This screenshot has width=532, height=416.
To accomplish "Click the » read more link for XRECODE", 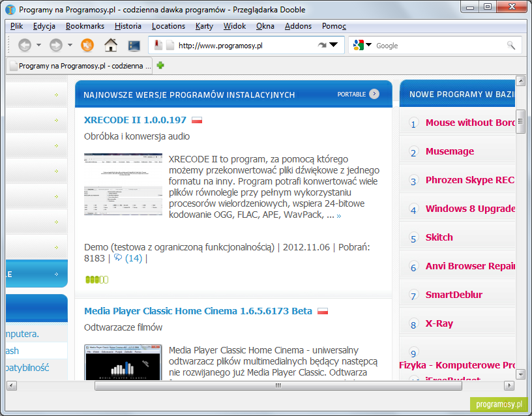I will click(x=339, y=216).
